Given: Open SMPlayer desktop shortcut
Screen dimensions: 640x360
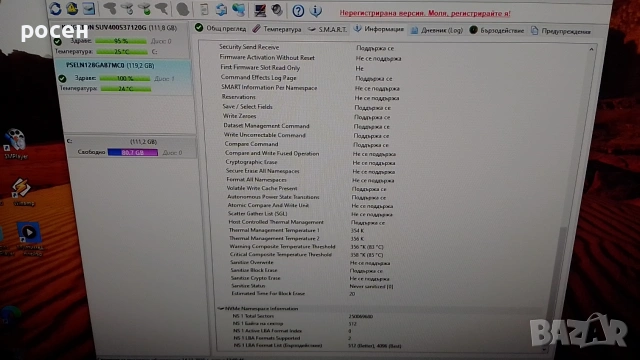Looking at the screenshot, I should (x=16, y=144).
